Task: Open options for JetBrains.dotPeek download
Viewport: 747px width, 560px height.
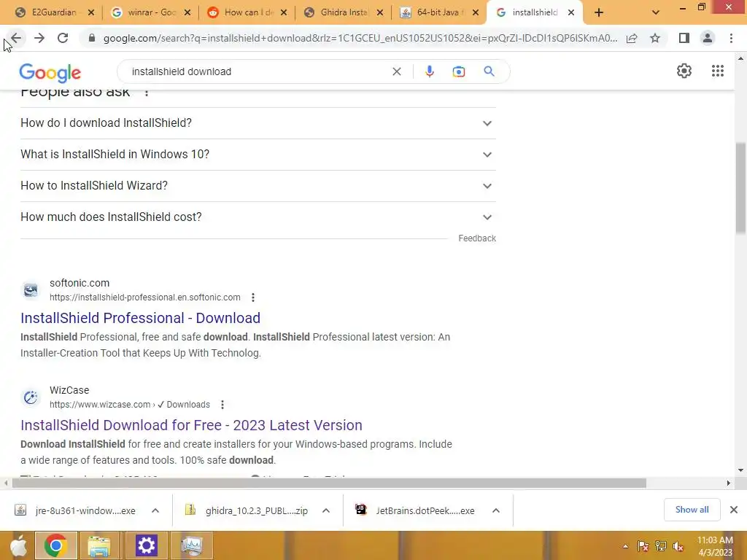Action: [x=496, y=510]
